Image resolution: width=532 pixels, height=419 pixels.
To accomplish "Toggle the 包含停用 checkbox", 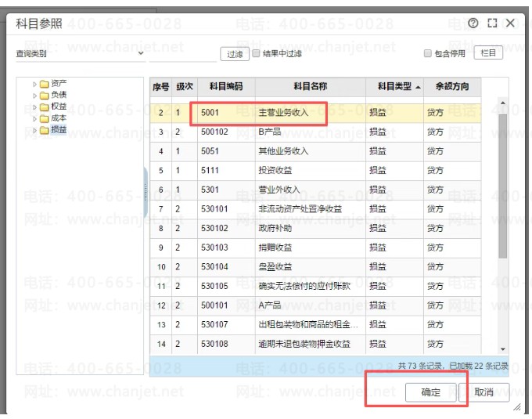I will 427,53.
